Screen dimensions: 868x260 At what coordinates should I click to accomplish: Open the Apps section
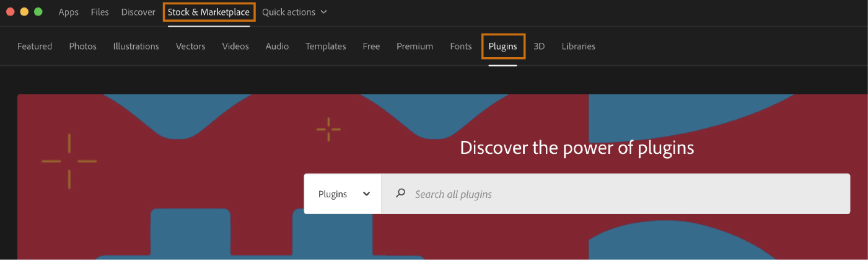click(x=69, y=12)
